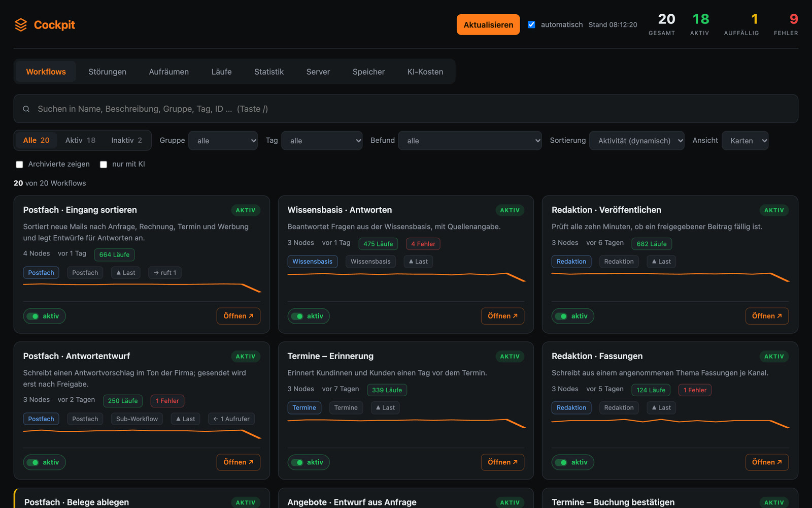Open the Speicher tab
This screenshot has height=508, width=812.
coord(369,72)
